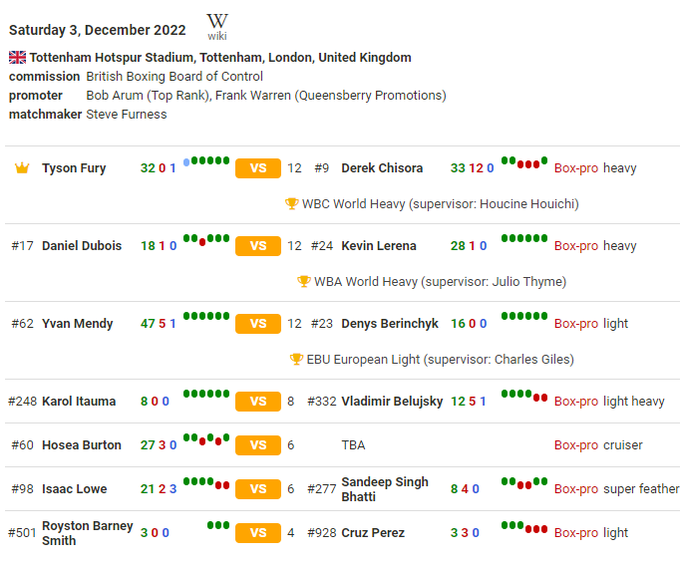680x562 pixels.
Task: Open the Wikipedia wiki icon link
Action: click(217, 26)
